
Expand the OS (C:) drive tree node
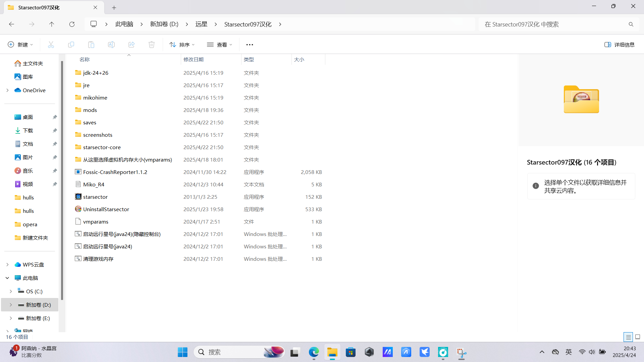point(11,291)
